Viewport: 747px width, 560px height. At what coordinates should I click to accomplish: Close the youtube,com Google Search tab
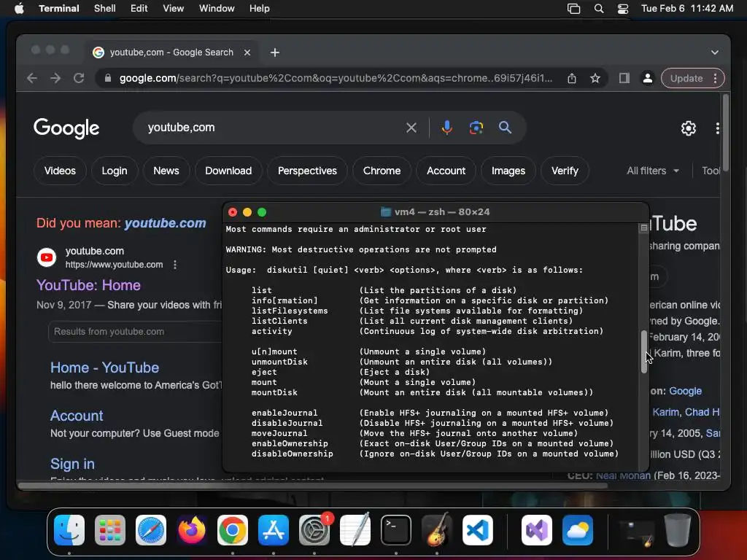[x=247, y=52]
